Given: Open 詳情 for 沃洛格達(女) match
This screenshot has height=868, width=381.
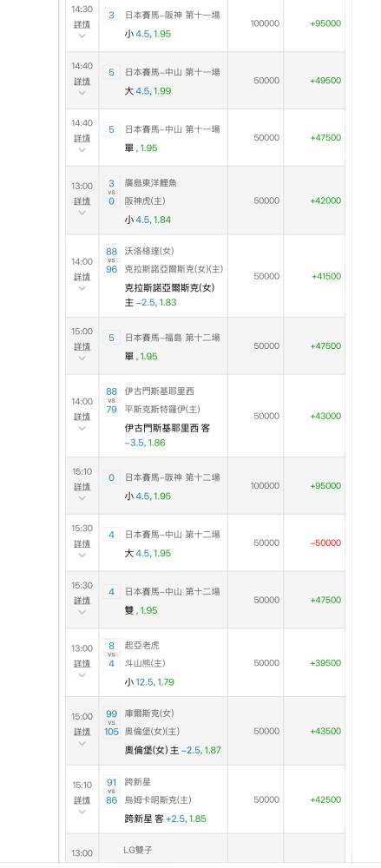Looking at the screenshot, I should [x=82, y=277].
